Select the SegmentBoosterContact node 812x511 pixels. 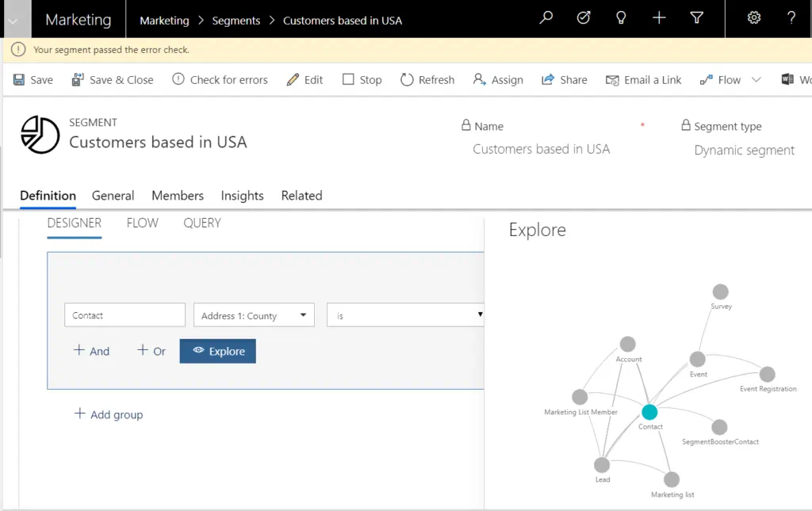click(x=719, y=427)
